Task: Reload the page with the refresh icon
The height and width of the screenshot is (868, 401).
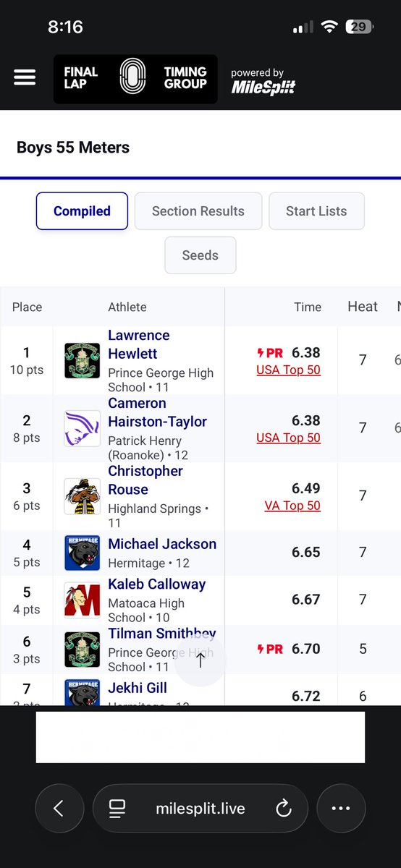Action: point(284,809)
